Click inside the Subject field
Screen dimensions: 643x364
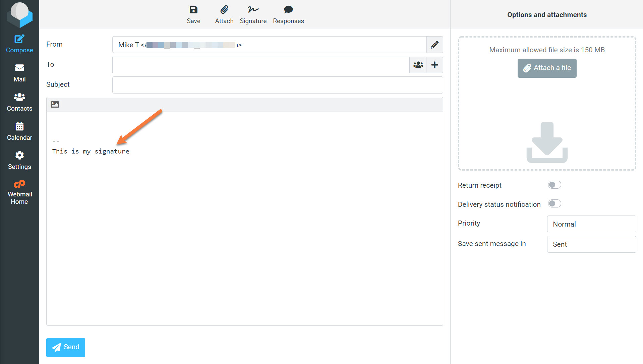click(x=277, y=85)
